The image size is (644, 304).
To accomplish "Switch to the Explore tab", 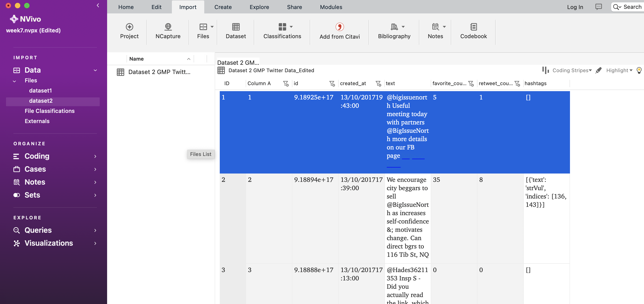I will pyautogui.click(x=259, y=7).
